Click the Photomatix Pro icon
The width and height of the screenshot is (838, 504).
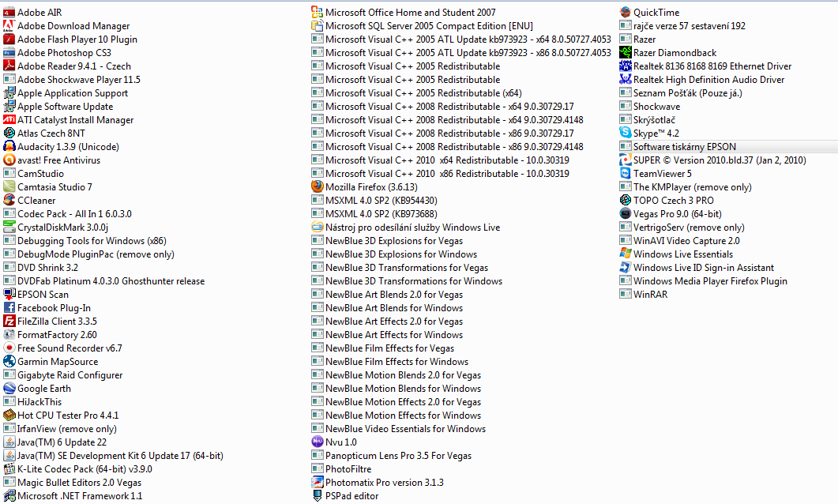click(x=317, y=482)
